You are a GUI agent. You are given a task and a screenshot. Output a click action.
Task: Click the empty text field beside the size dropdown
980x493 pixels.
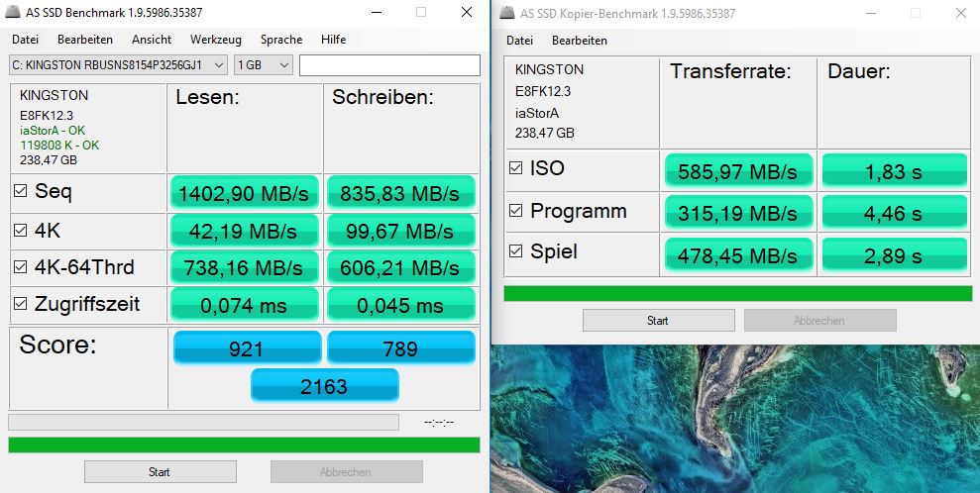(x=389, y=65)
